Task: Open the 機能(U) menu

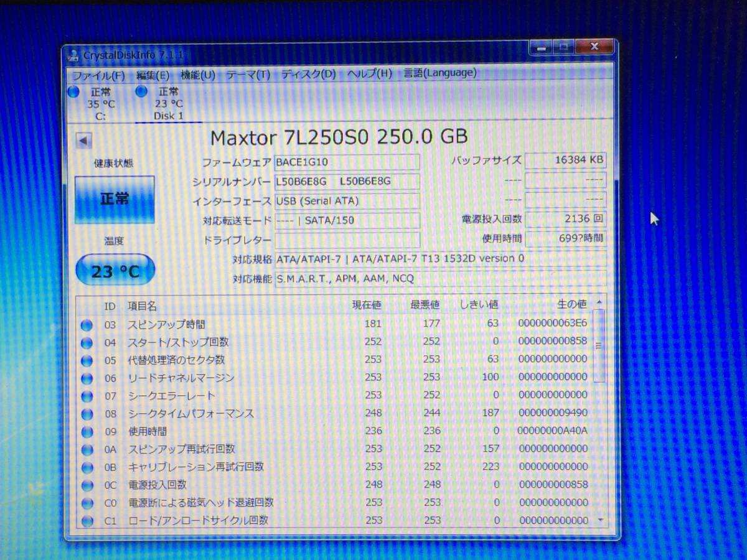Action: click(197, 75)
